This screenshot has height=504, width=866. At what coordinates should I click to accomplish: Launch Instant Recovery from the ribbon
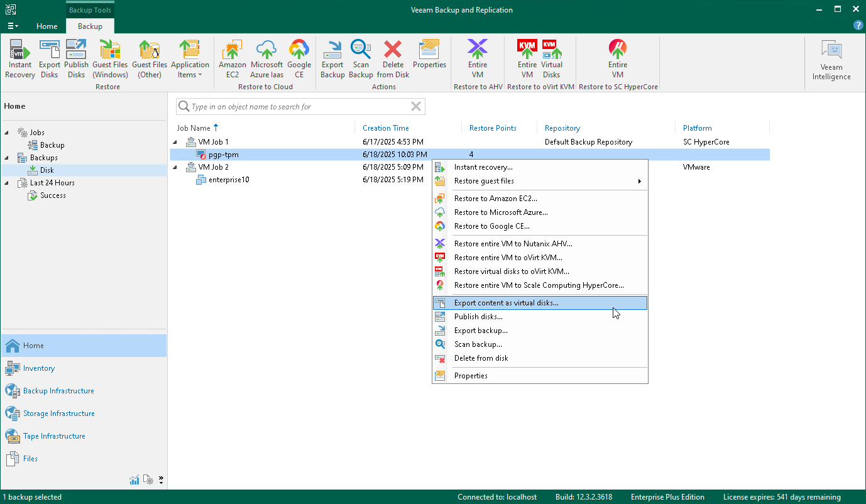[19, 57]
